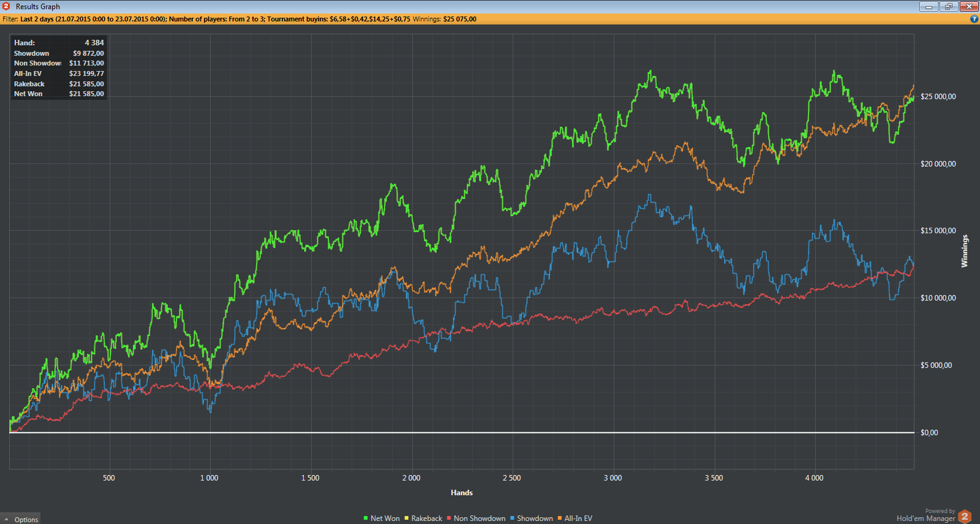Viewport: 980px width, 524px height.
Task: Click the Results Graph title bar app icon
Action: click(x=6, y=6)
